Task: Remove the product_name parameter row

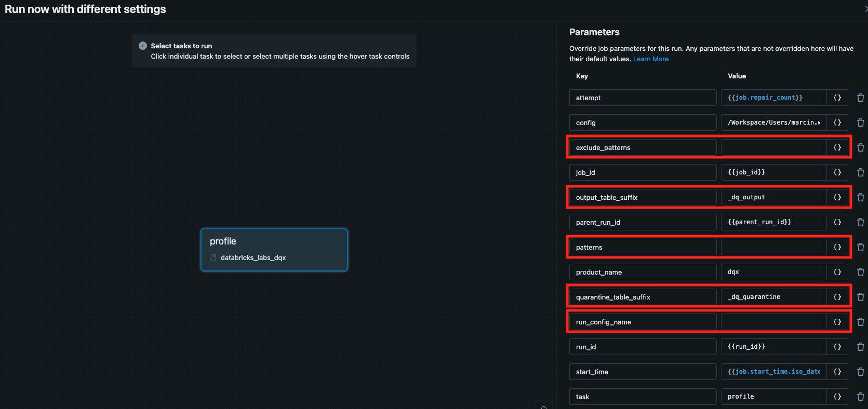Action: [860, 272]
